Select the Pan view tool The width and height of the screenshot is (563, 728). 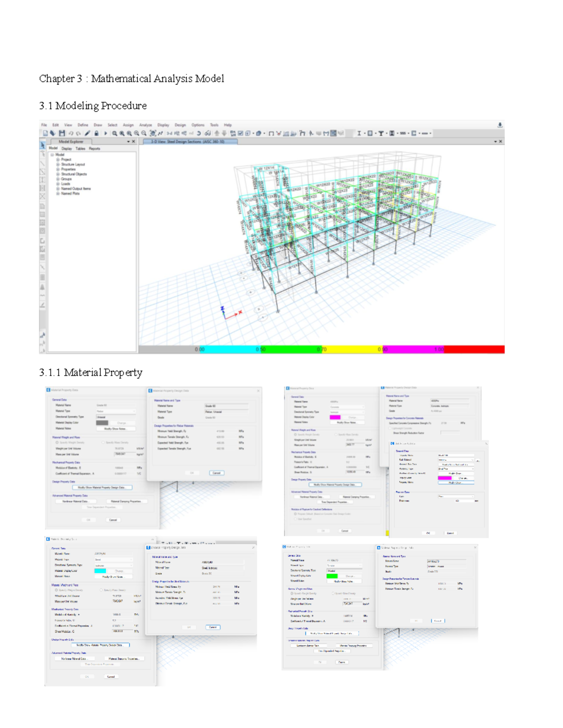pos(153,133)
